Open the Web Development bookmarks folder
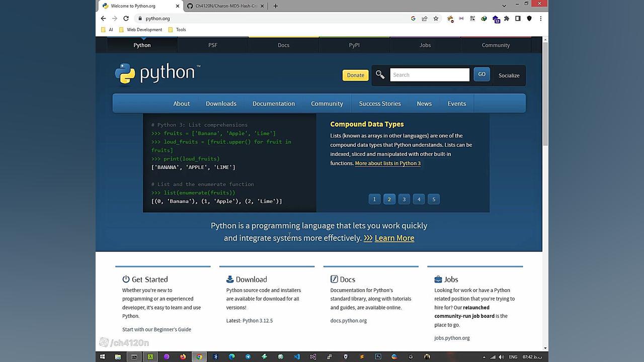644x362 pixels. coord(140,30)
